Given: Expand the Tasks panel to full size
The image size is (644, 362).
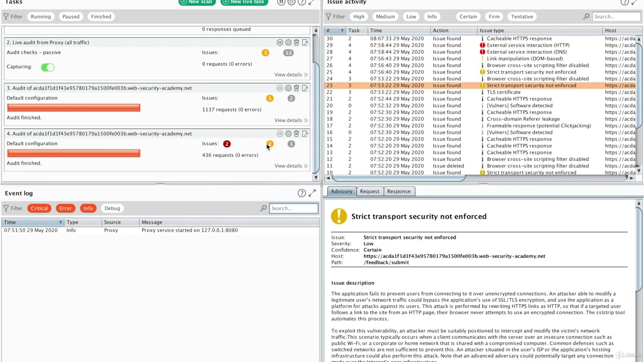Looking at the screenshot, I should pos(312,2).
